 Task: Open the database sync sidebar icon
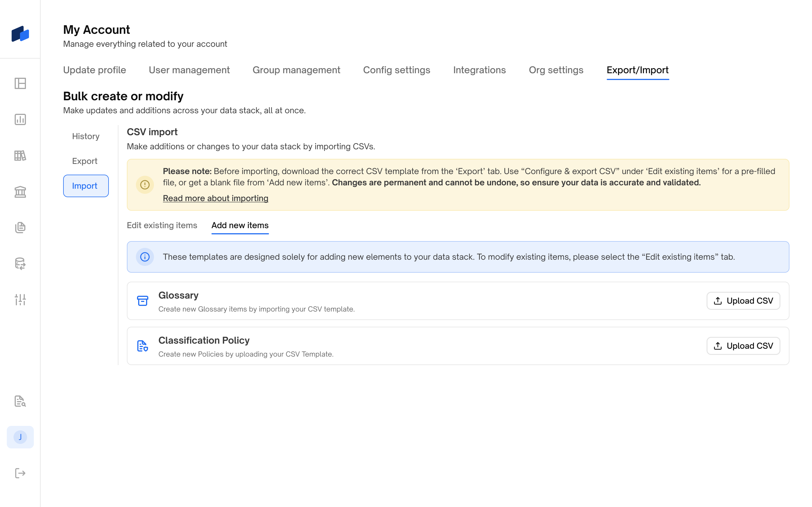[20, 264]
